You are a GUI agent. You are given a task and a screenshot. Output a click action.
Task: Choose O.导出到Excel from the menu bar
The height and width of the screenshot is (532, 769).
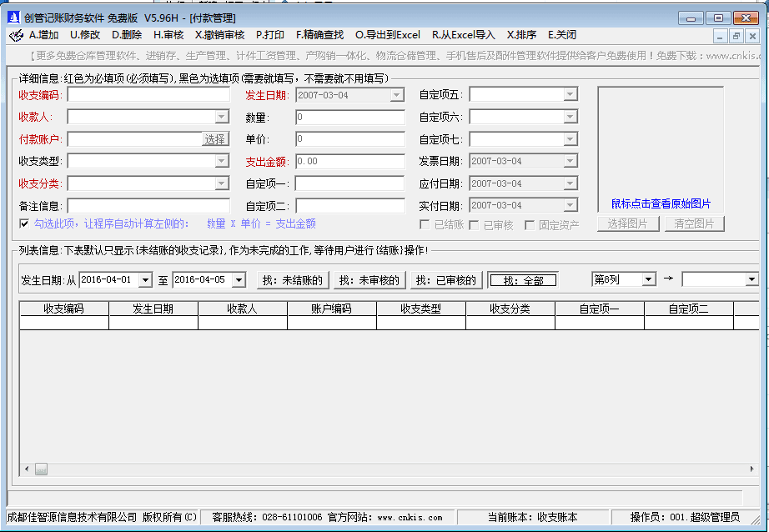(388, 35)
